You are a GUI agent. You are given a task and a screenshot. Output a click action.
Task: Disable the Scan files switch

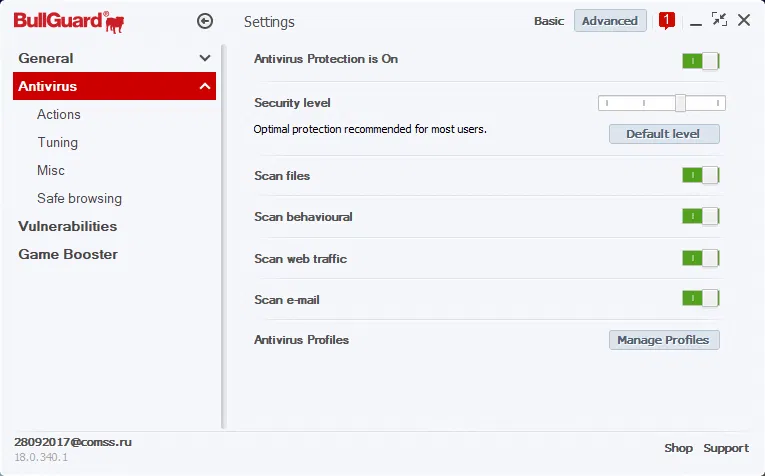tap(700, 176)
